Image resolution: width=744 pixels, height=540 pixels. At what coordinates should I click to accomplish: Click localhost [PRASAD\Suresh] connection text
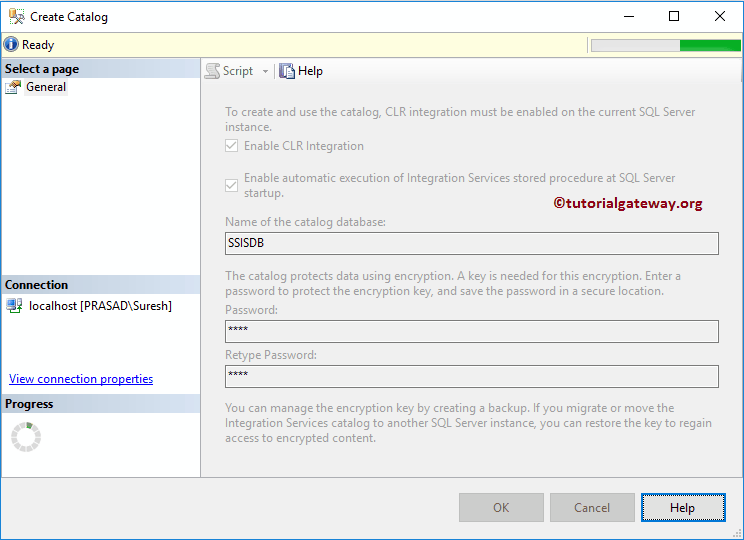[101, 306]
